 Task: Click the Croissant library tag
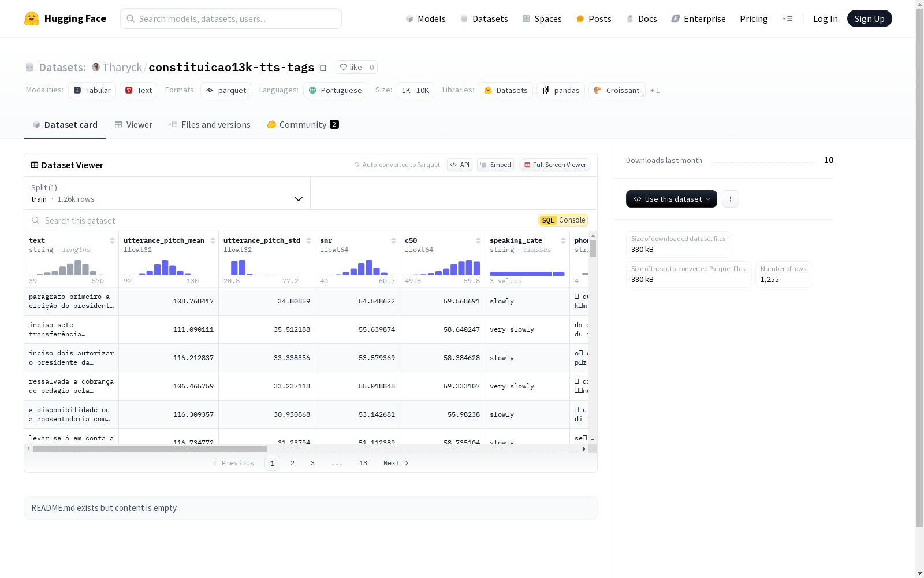pos(617,90)
